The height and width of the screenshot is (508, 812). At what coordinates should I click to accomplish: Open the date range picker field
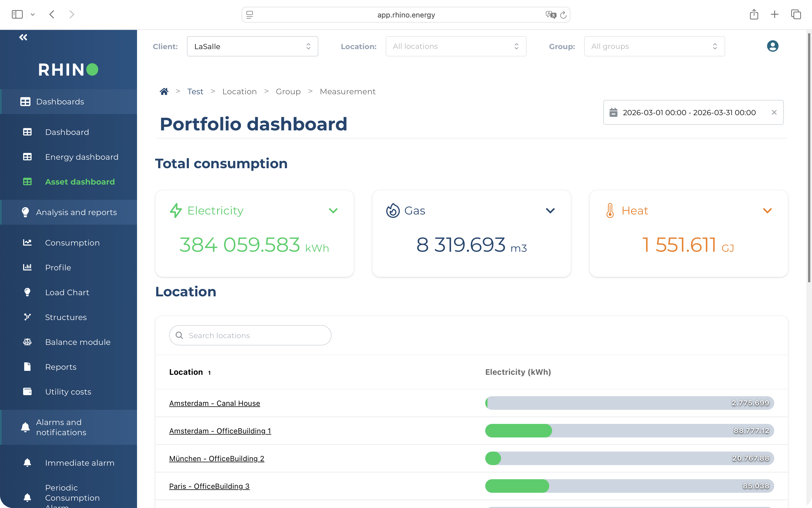coord(693,112)
